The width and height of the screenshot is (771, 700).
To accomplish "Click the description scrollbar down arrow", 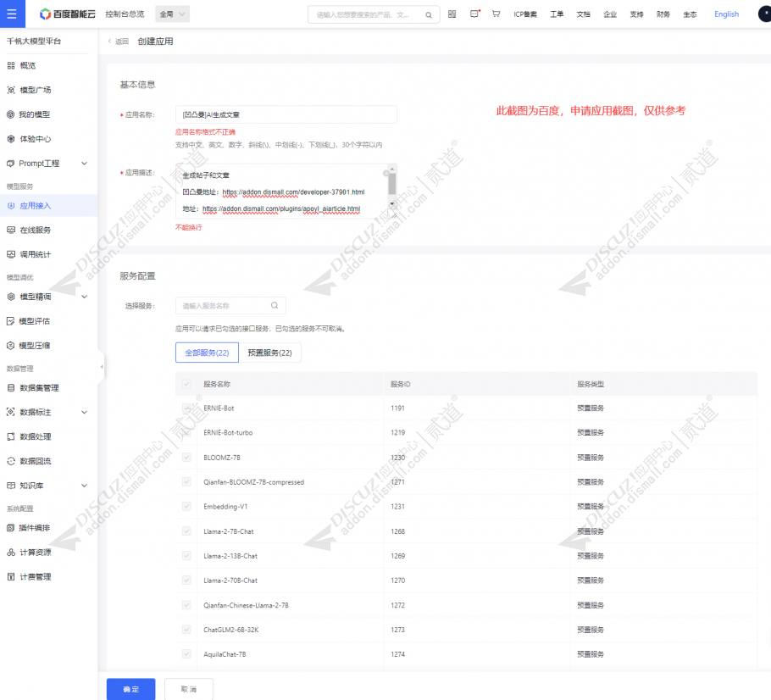I will [392, 203].
